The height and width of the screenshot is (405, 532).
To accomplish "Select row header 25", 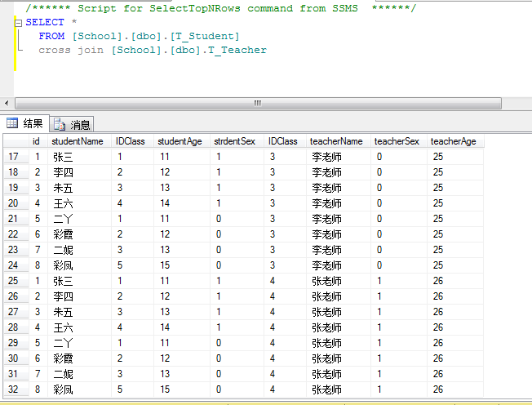I will click(16, 281).
